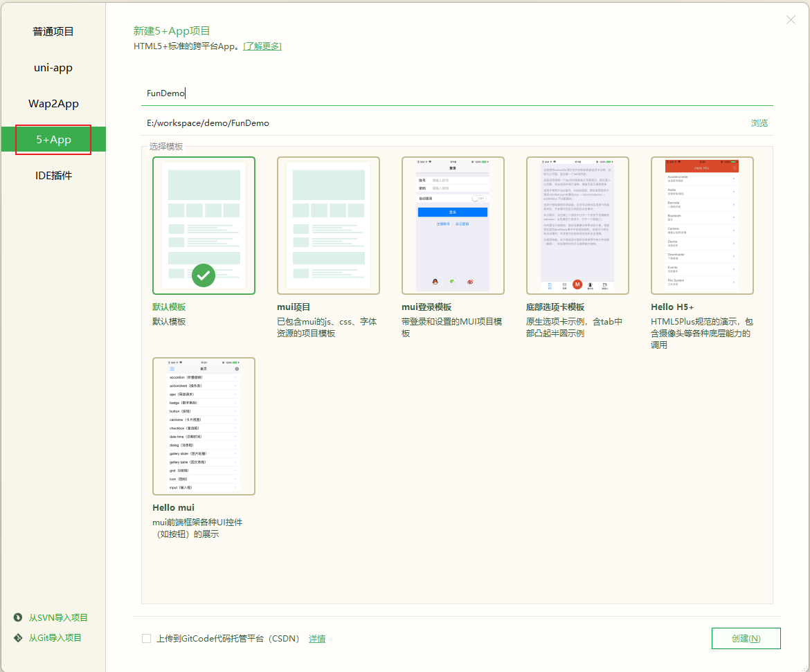Click the 默认模板 green title text
810x672 pixels.
point(169,307)
